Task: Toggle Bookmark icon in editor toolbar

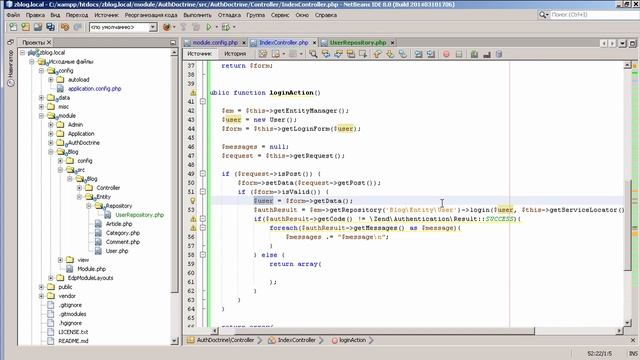Action: (403, 54)
